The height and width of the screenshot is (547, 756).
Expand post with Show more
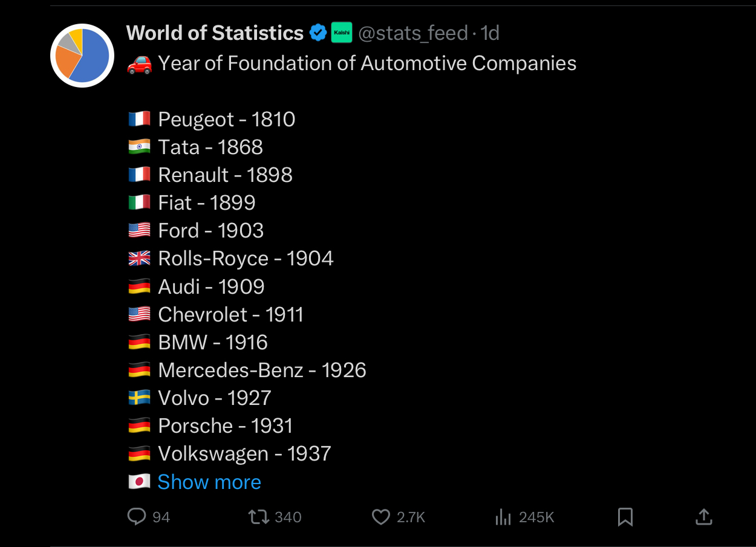[x=209, y=482]
